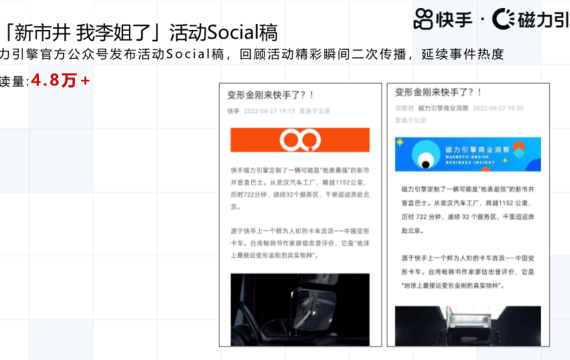Click right article paragraph about 中国变形卡车
Image resolution: width=570 pixels, height=360 pixels.
point(468,272)
